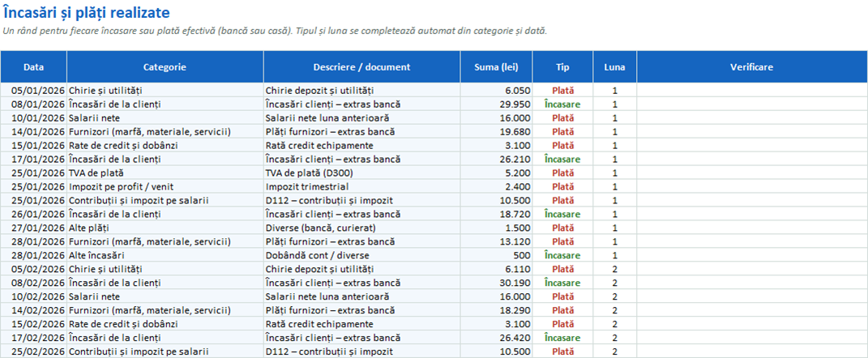Click the TVA de plată (D300) cell
Screen dimensions: 868x358
[362, 173]
